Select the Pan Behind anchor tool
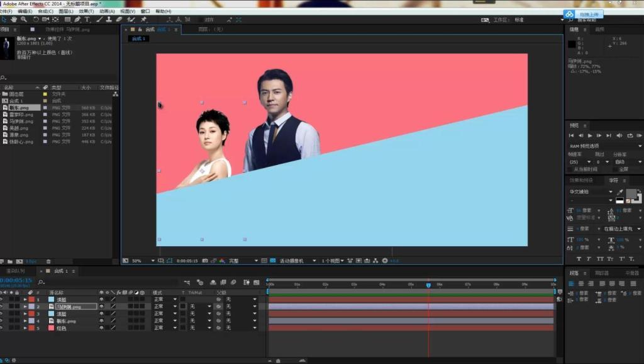This screenshot has height=364, width=644. tap(55, 20)
